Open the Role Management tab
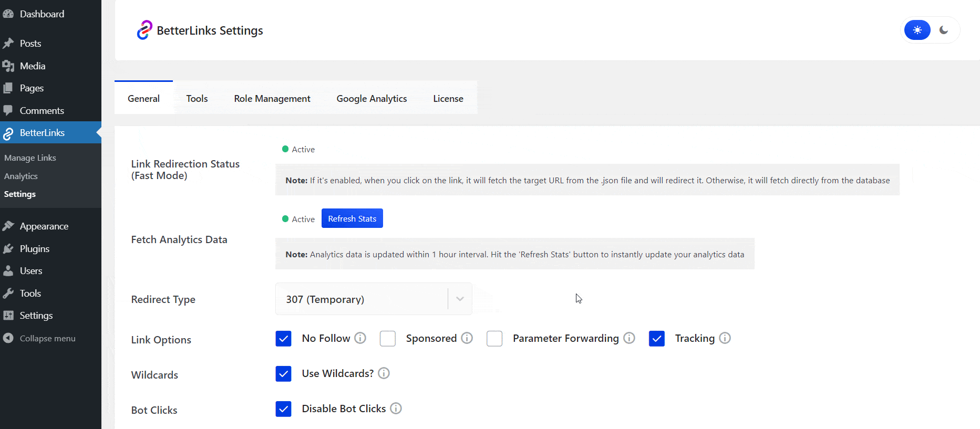 pos(272,98)
